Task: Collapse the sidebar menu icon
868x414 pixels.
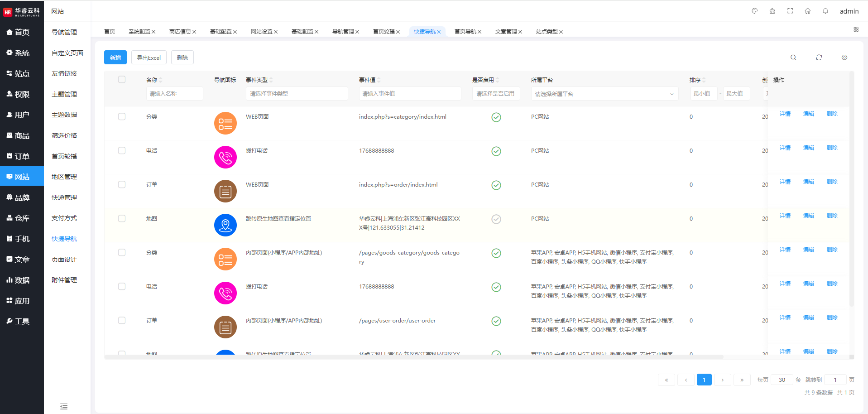Action: tap(64, 406)
